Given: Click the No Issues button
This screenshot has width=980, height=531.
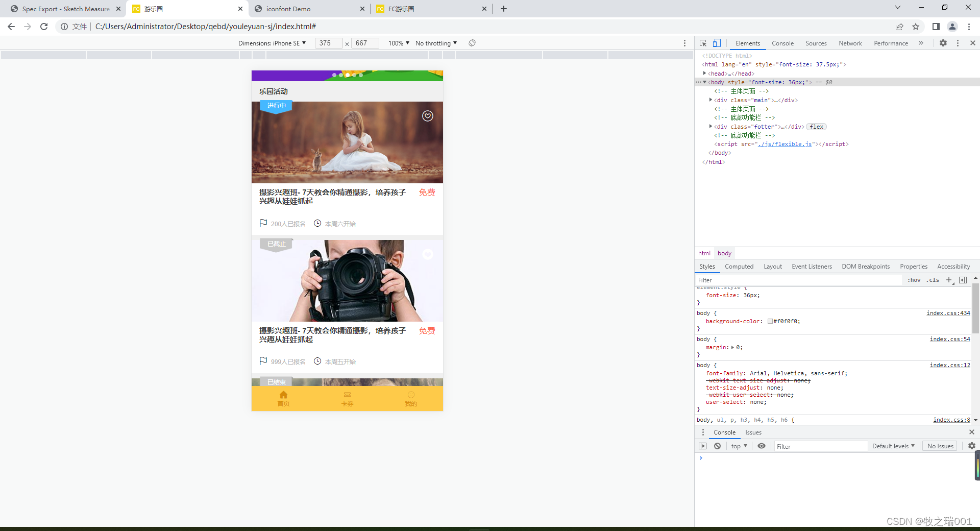Looking at the screenshot, I should coord(940,446).
